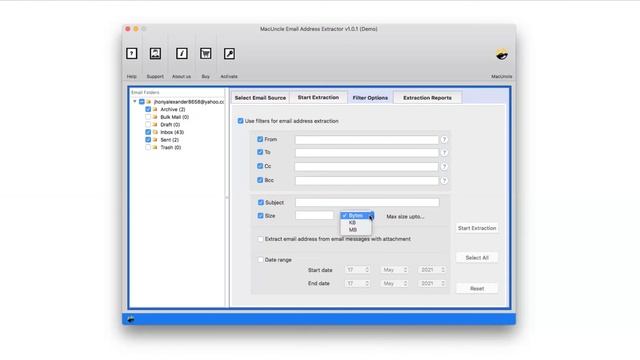The width and height of the screenshot is (640, 360).
Task: Check the Bulk Mail folder checkbox
Action: pyautogui.click(x=148, y=117)
